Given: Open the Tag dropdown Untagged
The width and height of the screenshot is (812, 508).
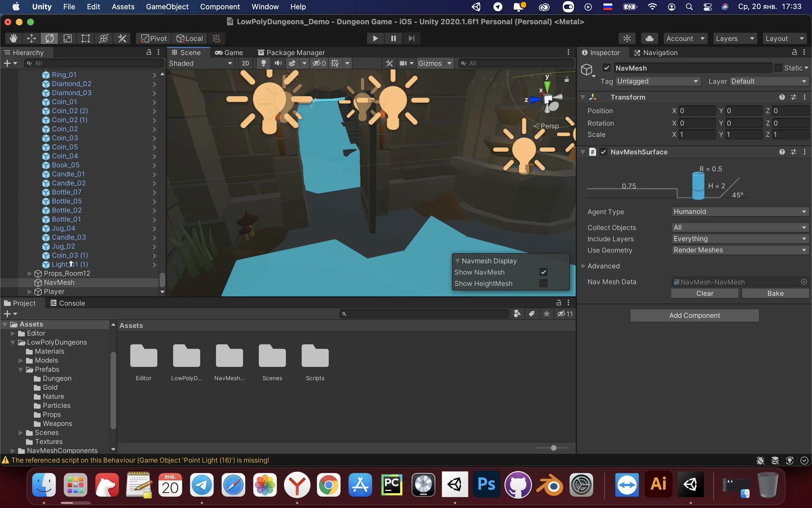Looking at the screenshot, I should point(658,81).
